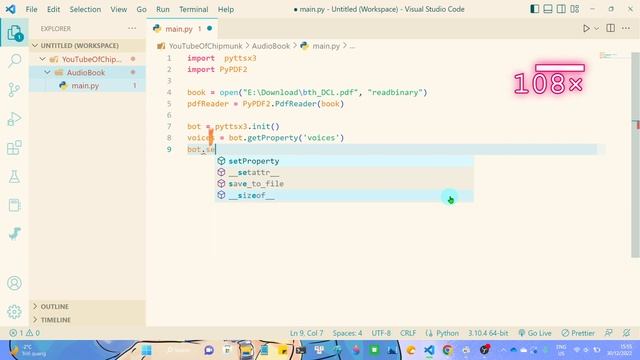Open the Help menu
The image size is (640, 360).
pos(226,9)
